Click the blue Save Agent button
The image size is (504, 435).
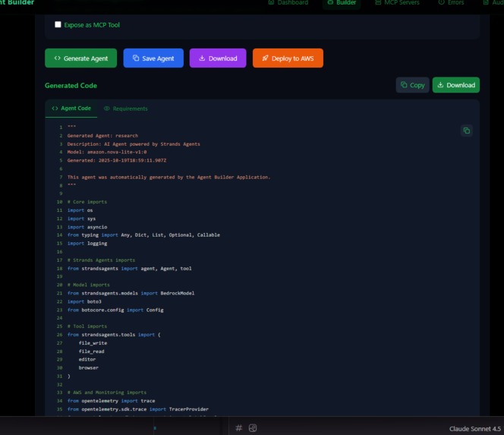153,58
